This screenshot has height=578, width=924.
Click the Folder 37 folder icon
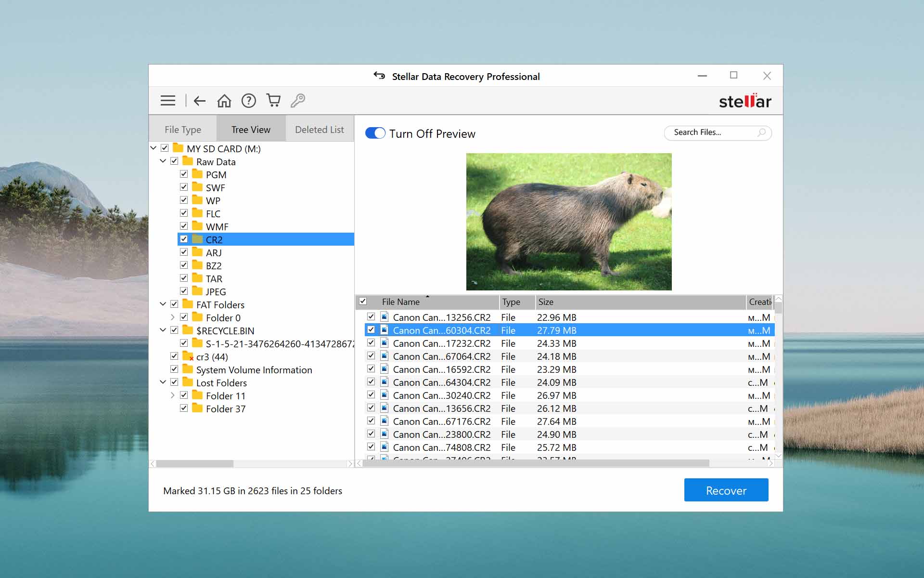point(197,408)
